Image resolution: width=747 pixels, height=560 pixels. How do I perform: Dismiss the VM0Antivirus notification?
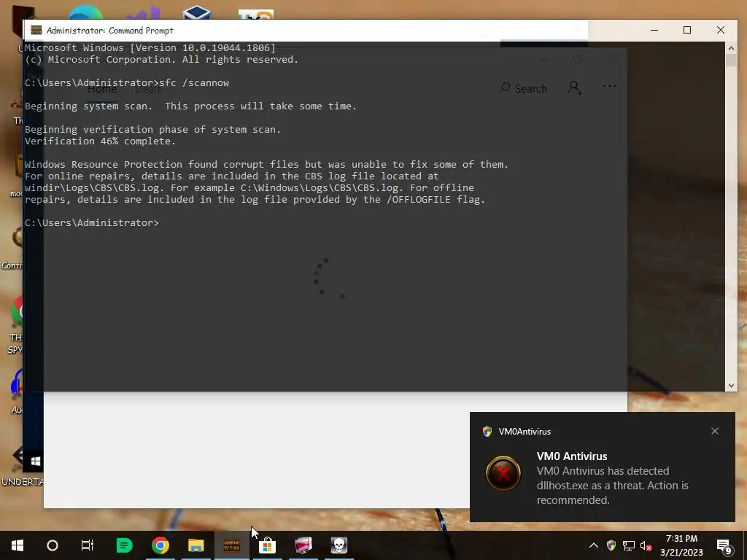pyautogui.click(x=715, y=431)
